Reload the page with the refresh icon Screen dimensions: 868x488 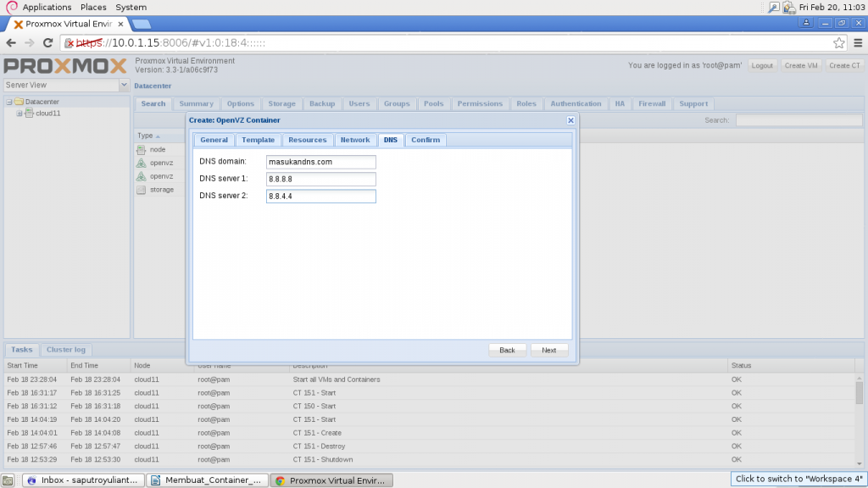point(48,42)
